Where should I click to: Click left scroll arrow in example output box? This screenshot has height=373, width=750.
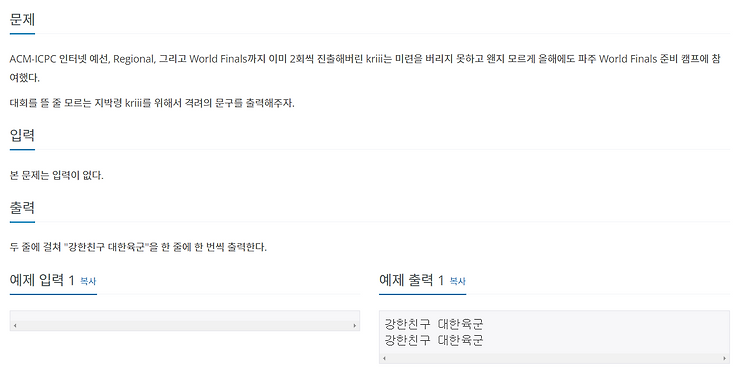[384, 358]
